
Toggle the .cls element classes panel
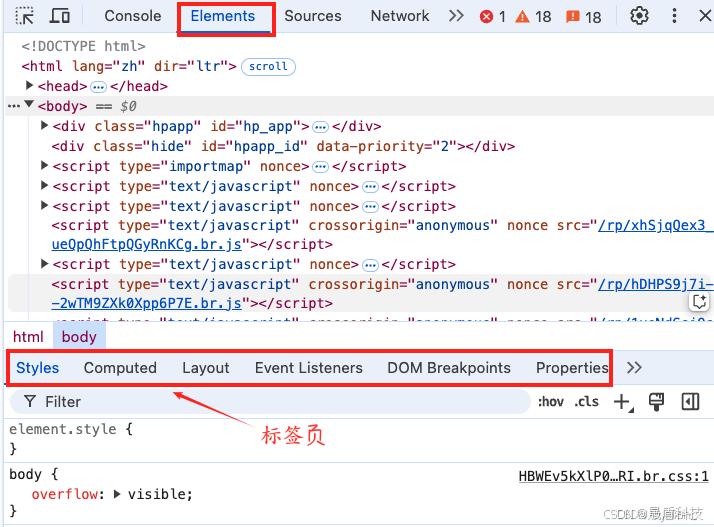pyautogui.click(x=586, y=402)
